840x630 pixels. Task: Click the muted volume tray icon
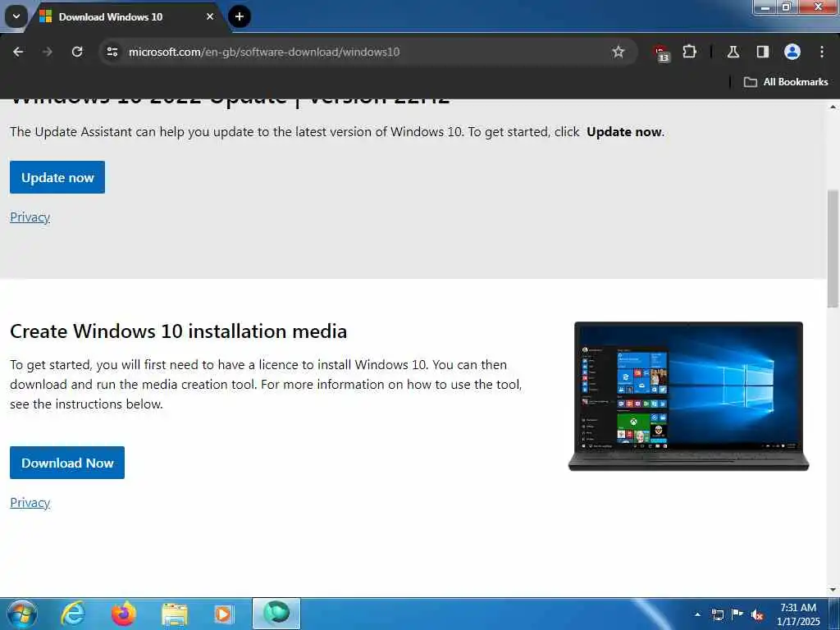(757, 615)
